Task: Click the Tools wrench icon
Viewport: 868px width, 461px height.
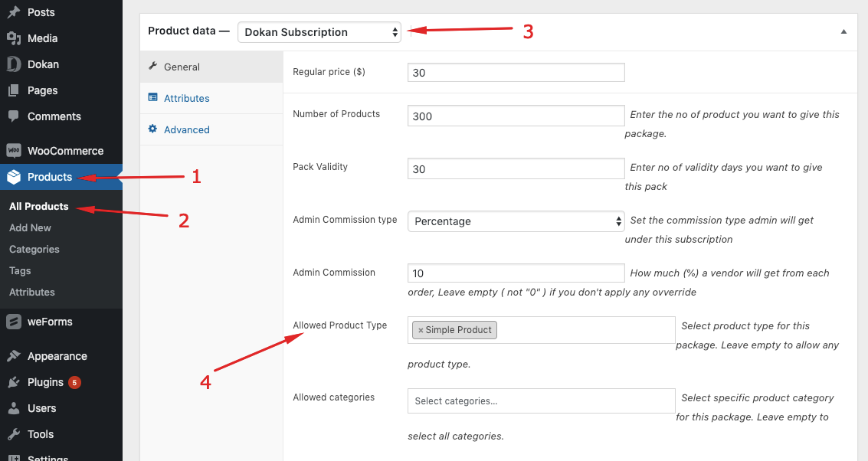Action: point(14,434)
